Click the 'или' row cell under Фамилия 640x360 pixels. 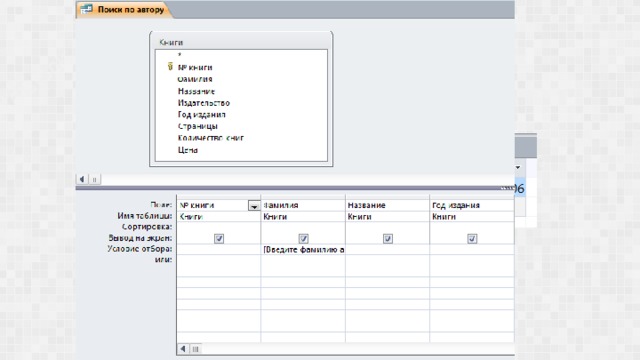tap(303, 260)
